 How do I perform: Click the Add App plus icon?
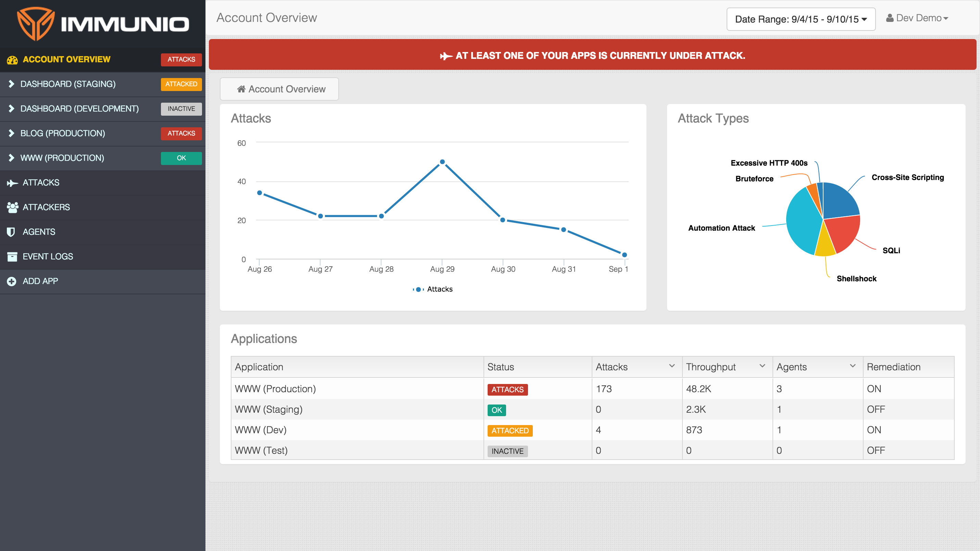tap(11, 281)
